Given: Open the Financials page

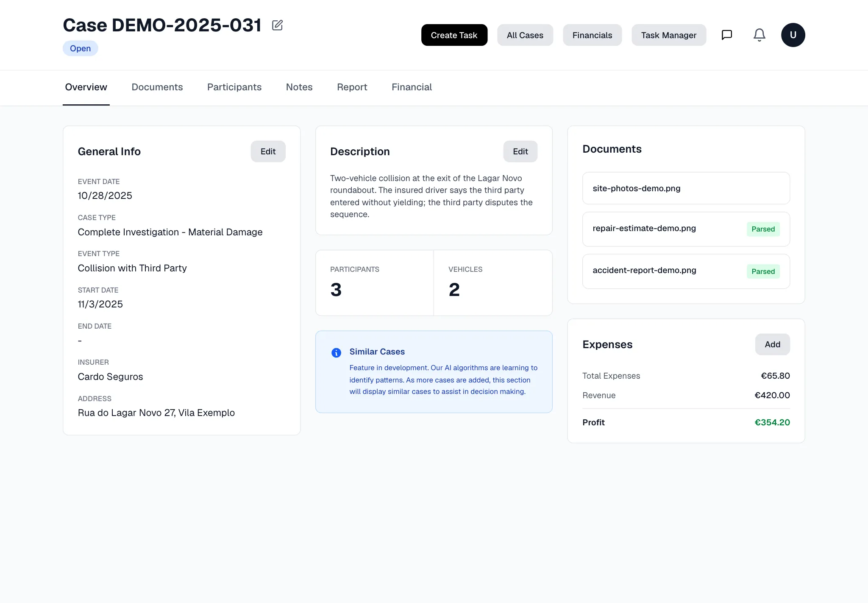Looking at the screenshot, I should pos(592,35).
